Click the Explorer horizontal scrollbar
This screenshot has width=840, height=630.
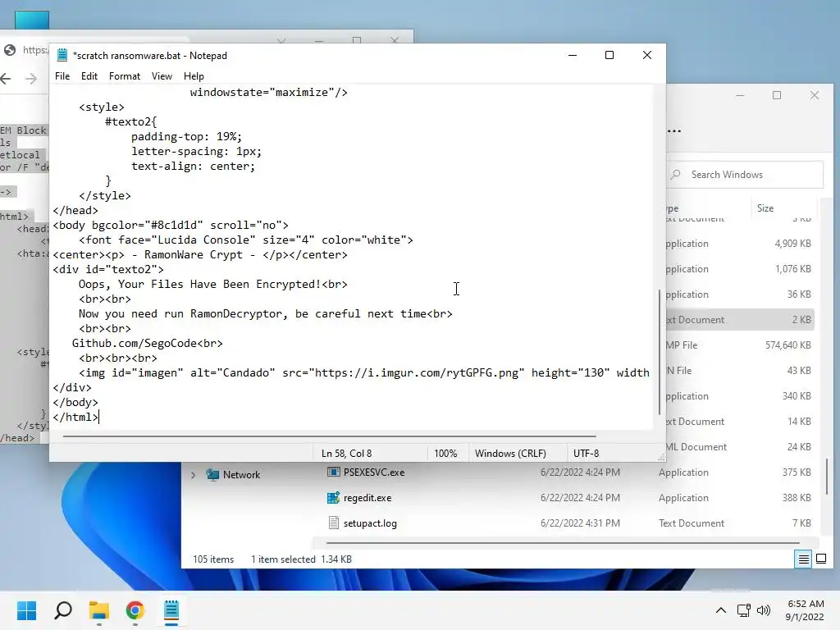(563, 543)
